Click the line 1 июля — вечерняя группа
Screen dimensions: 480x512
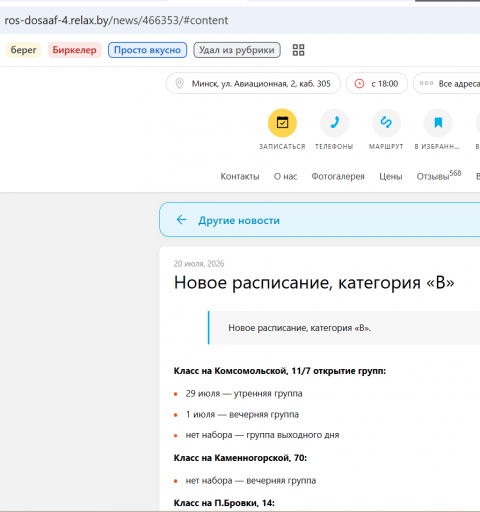(242, 415)
